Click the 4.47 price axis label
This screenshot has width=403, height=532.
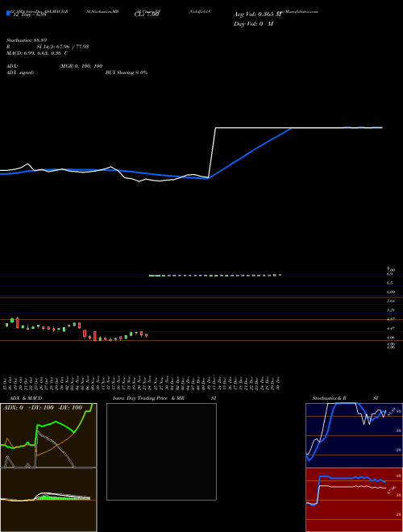tap(390, 328)
